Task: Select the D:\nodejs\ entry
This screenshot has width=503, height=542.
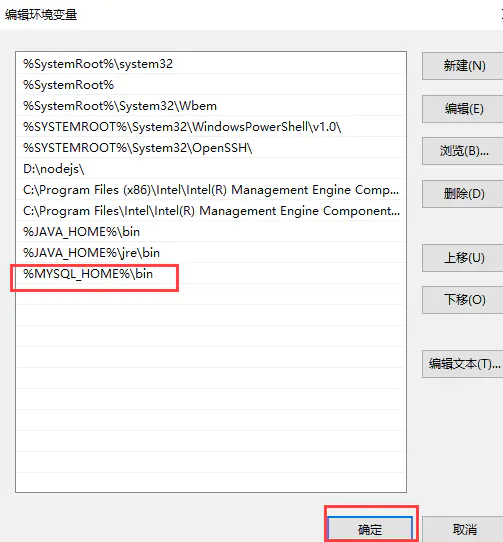Action: point(211,169)
